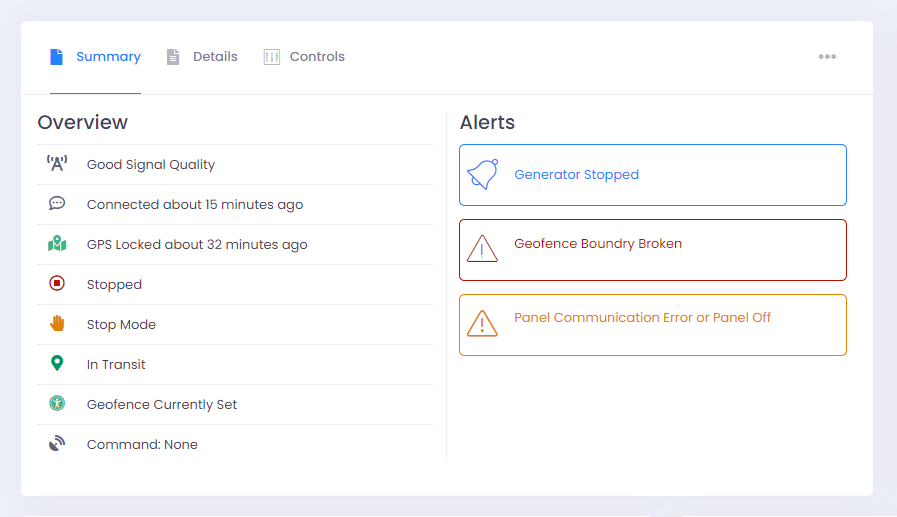Click the In Transit location pin icon
The image size is (897, 517).
pos(57,364)
